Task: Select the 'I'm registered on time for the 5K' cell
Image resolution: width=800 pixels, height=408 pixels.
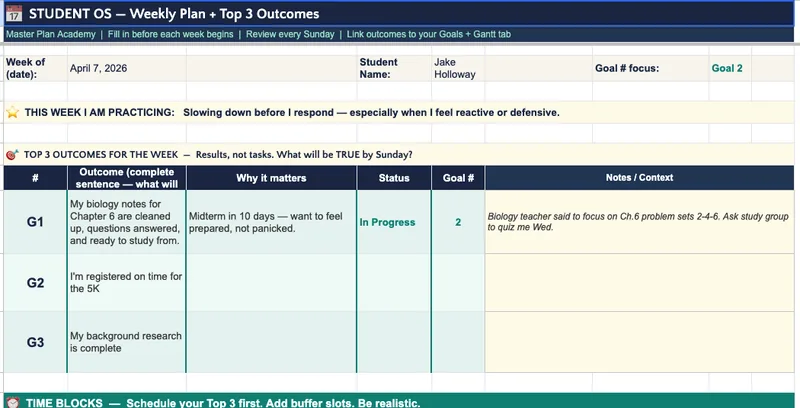Action: click(127, 283)
